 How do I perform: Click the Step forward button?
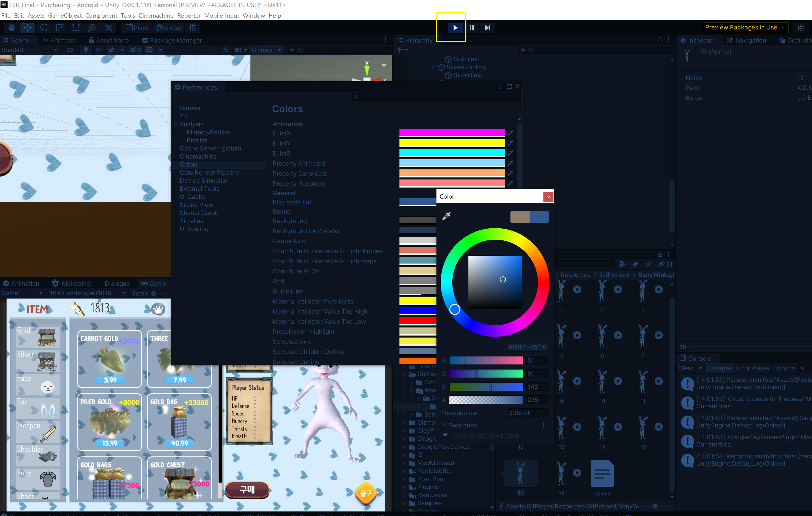tap(487, 28)
